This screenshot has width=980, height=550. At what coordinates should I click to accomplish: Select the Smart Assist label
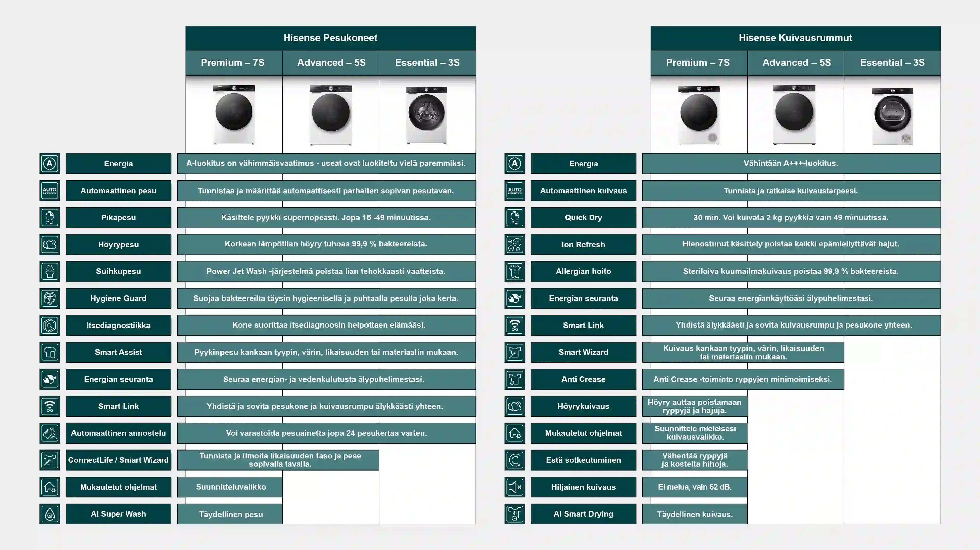[x=118, y=352]
